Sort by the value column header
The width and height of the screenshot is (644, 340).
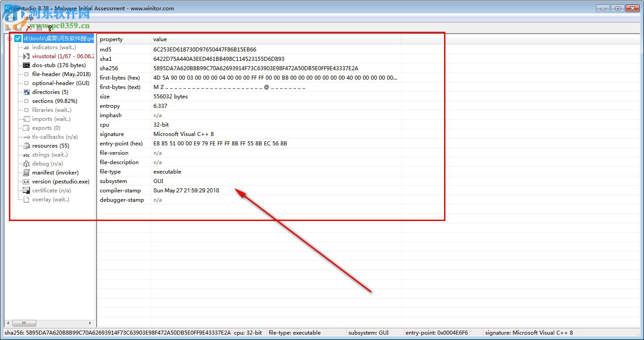tap(276, 39)
